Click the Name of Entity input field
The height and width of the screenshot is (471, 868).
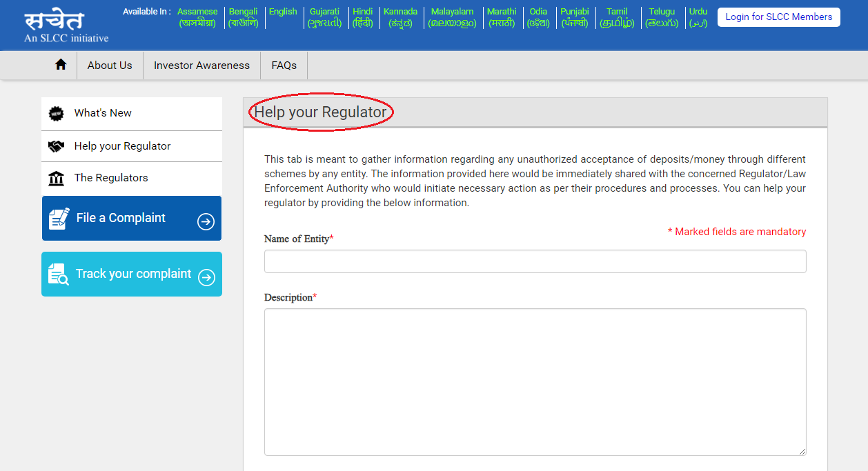pos(535,261)
